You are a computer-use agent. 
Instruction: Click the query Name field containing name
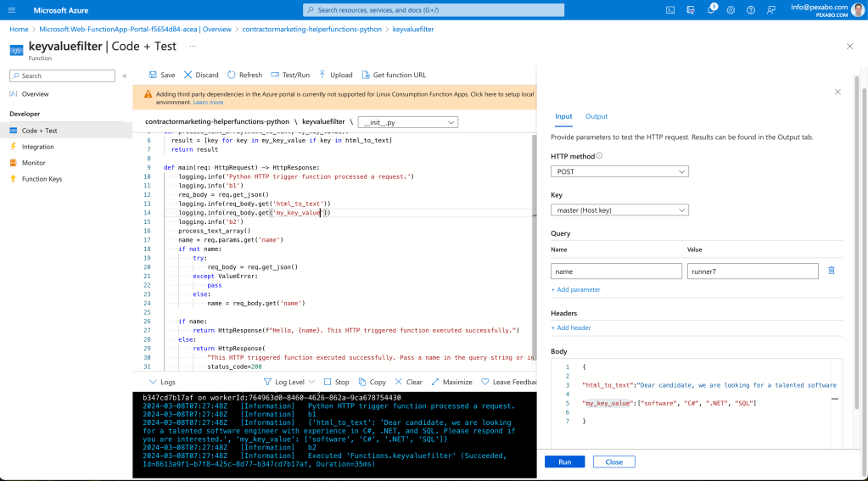[616, 271]
